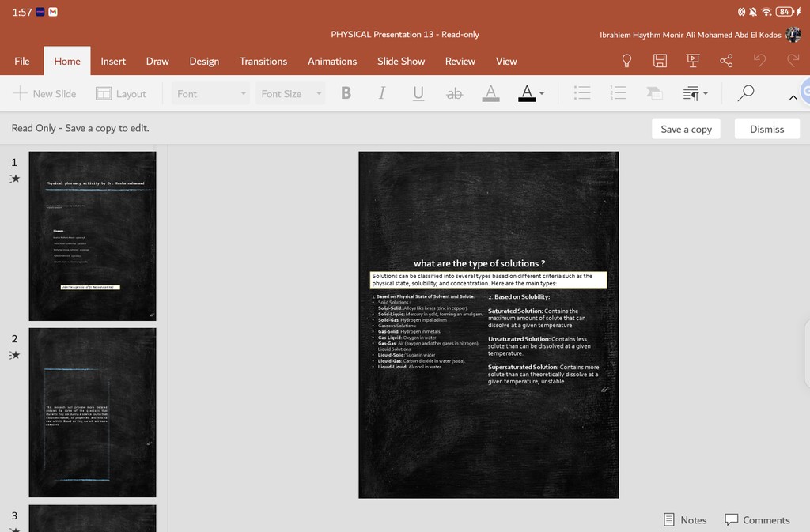Image resolution: width=810 pixels, height=532 pixels.
Task: Click the Save a copy button
Action: point(686,129)
